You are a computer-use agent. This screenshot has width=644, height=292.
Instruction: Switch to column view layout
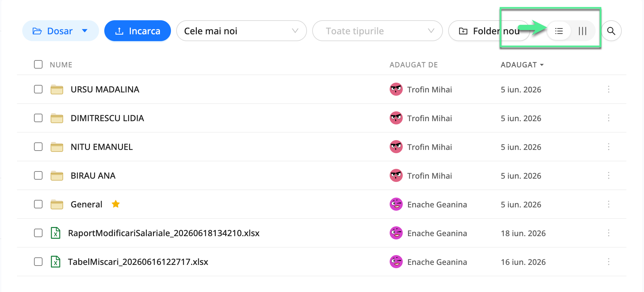583,31
